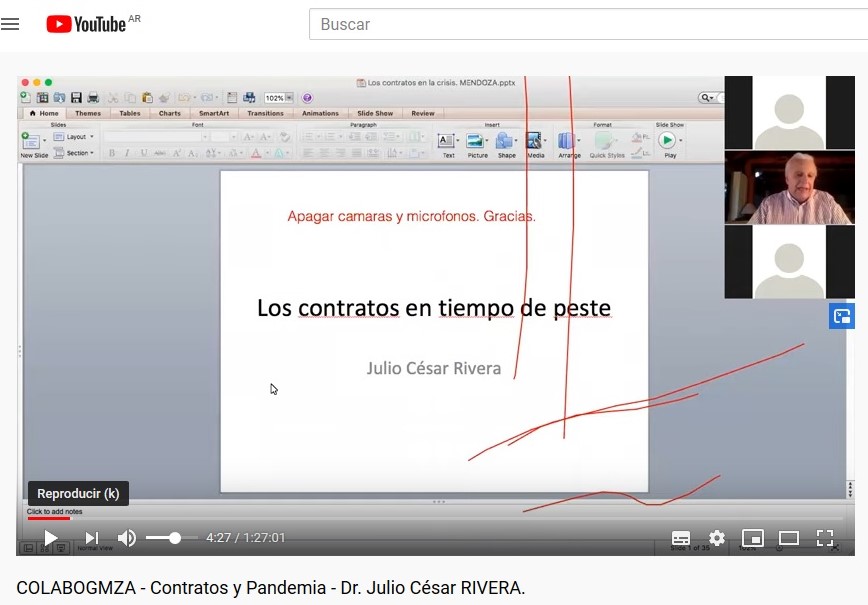
Task: Click the blue picture-in-picture overlay icon
Action: (841, 317)
